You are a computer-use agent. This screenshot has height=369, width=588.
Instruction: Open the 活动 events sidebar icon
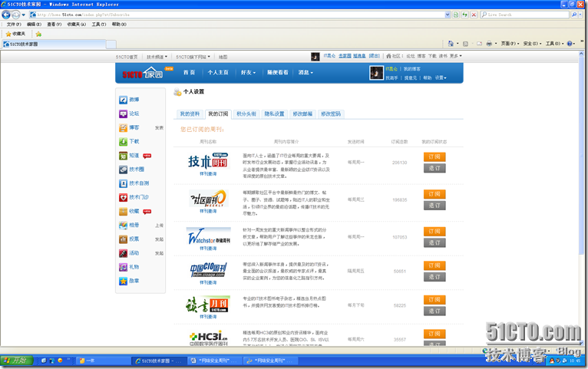(123, 253)
